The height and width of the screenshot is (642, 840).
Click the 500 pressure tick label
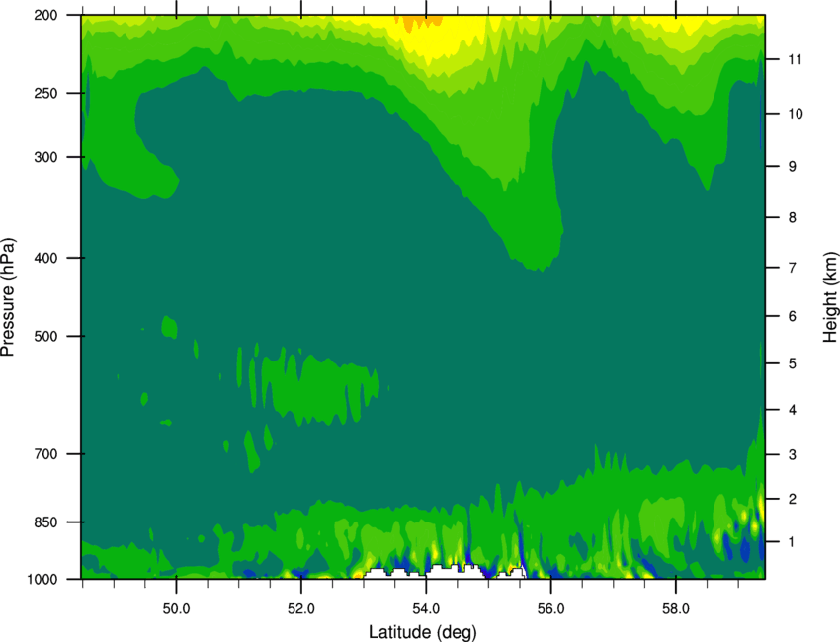pyautogui.click(x=45, y=336)
